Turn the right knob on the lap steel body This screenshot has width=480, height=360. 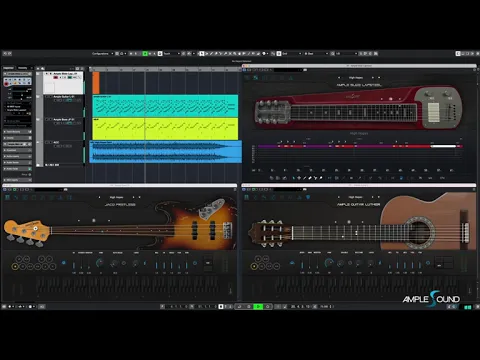[x=447, y=94]
